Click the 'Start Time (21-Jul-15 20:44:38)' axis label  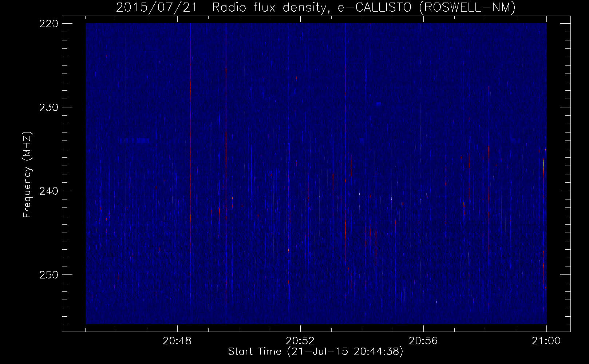pos(316,352)
